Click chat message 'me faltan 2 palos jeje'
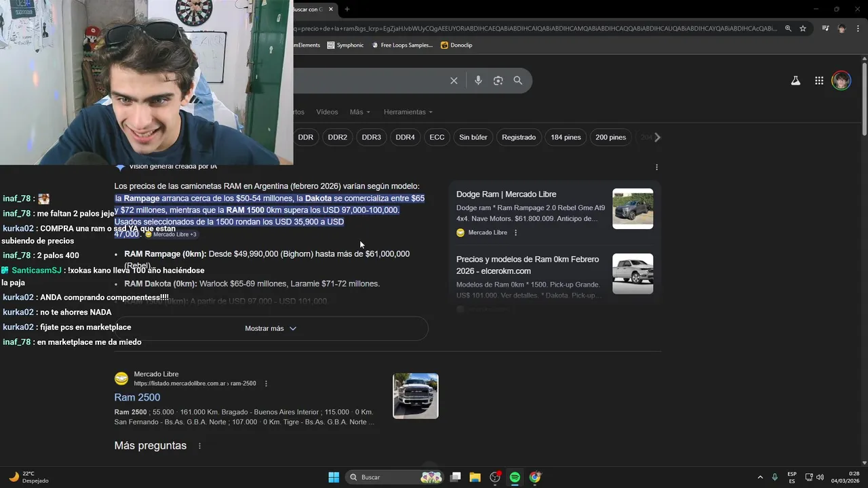This screenshot has width=868, height=488. pos(76,213)
